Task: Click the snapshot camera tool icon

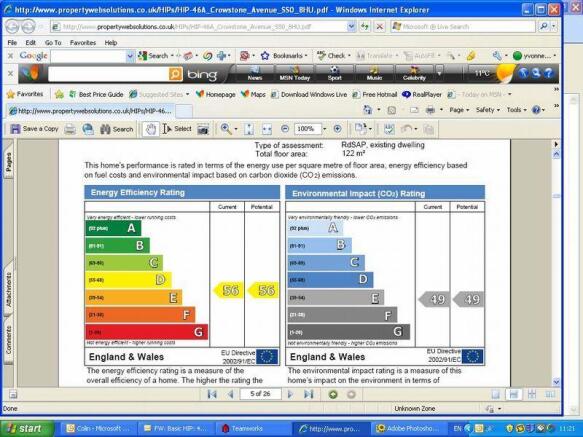Action: click(x=203, y=129)
